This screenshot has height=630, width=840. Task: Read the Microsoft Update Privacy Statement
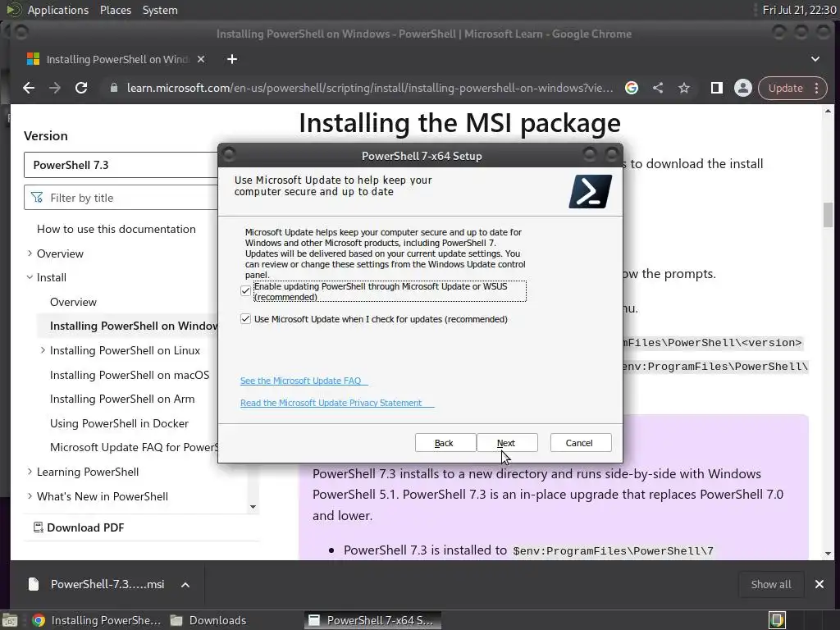click(337, 402)
